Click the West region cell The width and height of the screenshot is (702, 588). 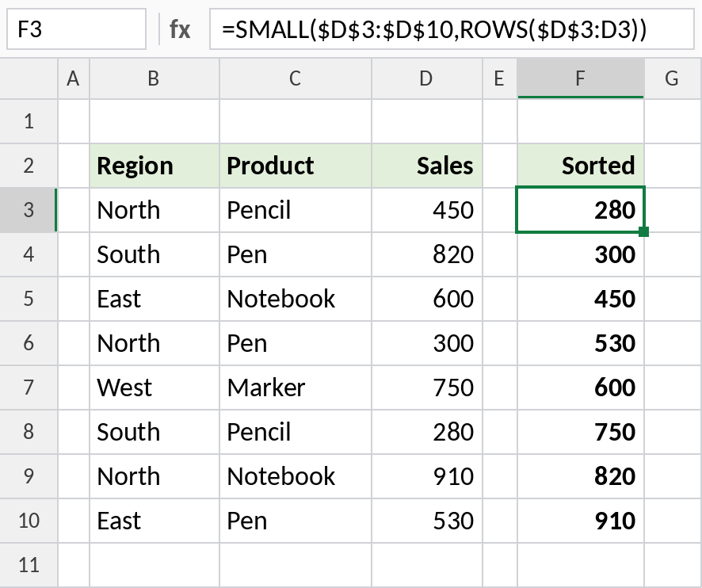pos(155,388)
